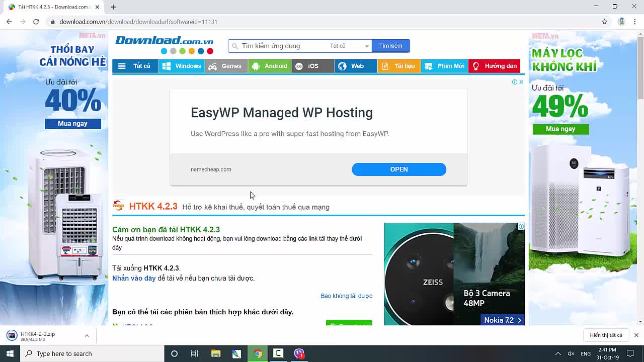Reload the download.com.vn page
This screenshot has height=362, width=644.
tap(36, 22)
